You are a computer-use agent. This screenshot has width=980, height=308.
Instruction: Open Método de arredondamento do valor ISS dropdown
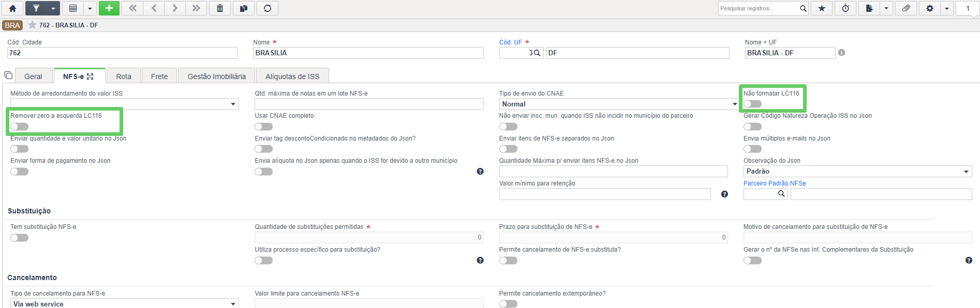click(x=125, y=104)
